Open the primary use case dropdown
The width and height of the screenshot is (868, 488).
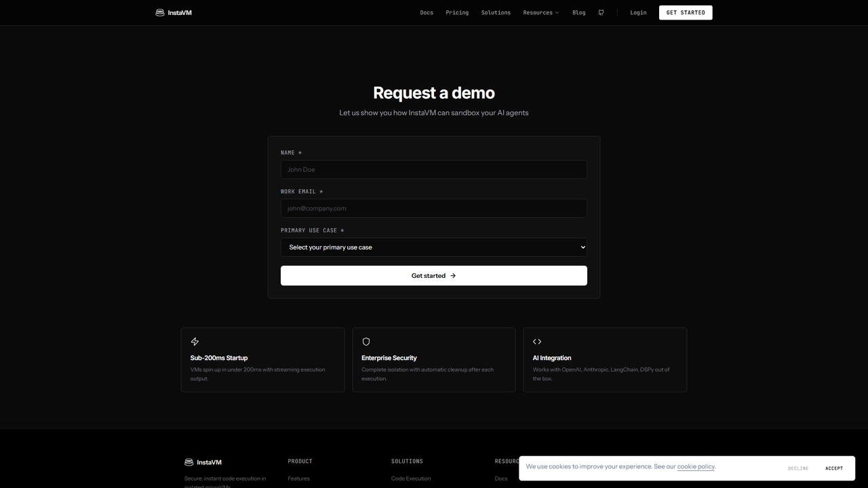434,247
